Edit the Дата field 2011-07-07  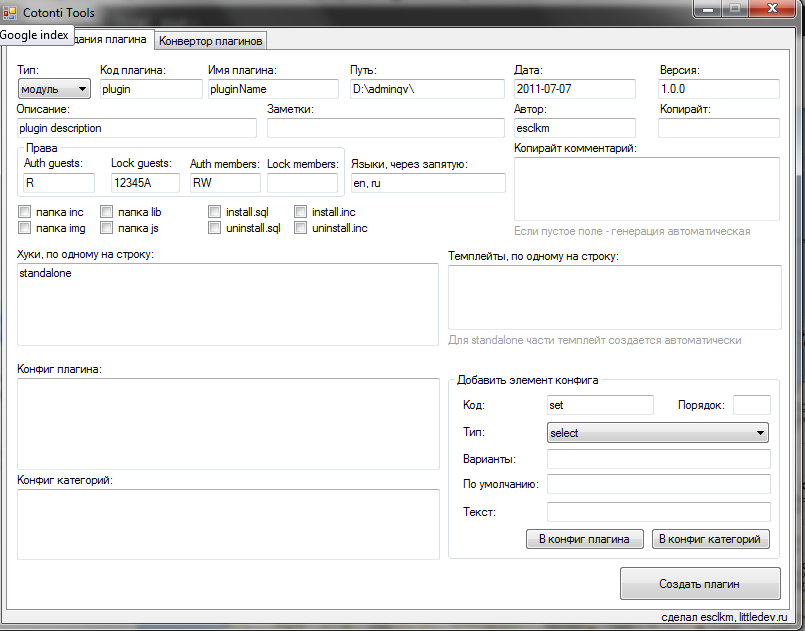574,89
